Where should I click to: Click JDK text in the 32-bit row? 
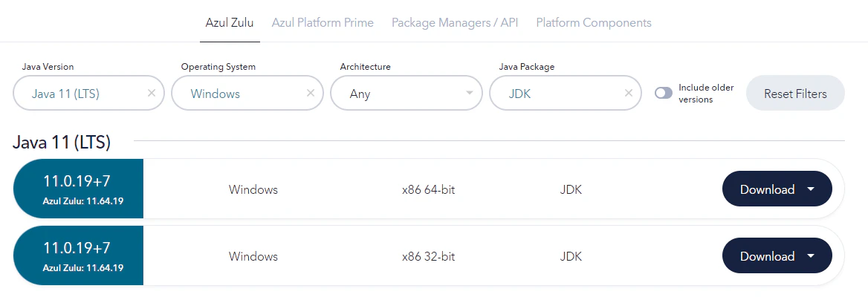click(x=571, y=257)
